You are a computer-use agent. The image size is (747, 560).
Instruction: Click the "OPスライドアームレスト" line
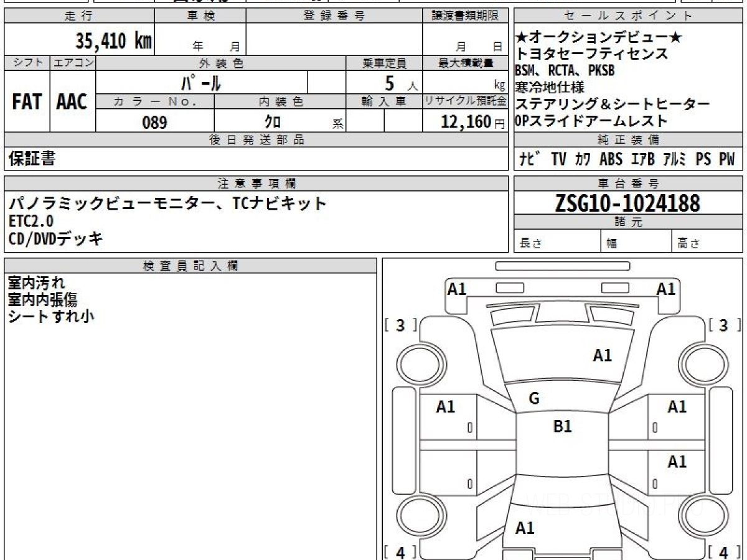(591, 121)
